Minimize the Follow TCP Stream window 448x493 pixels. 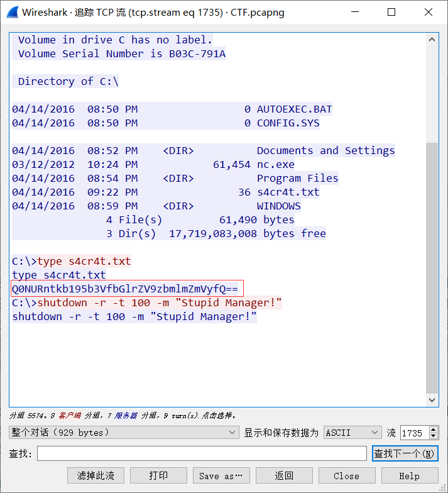pyautogui.click(x=355, y=13)
